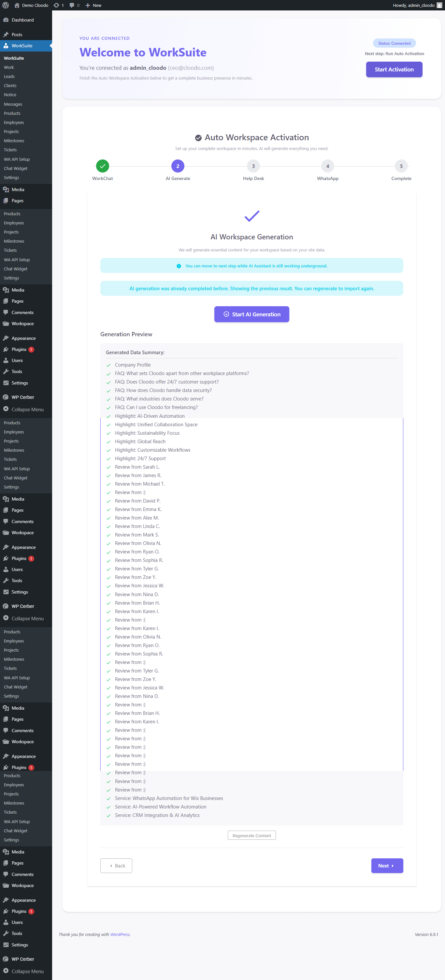Screen dimensions: 445x980
Task: Click the Next step: Run Auto Activation text
Action: coord(394,53)
